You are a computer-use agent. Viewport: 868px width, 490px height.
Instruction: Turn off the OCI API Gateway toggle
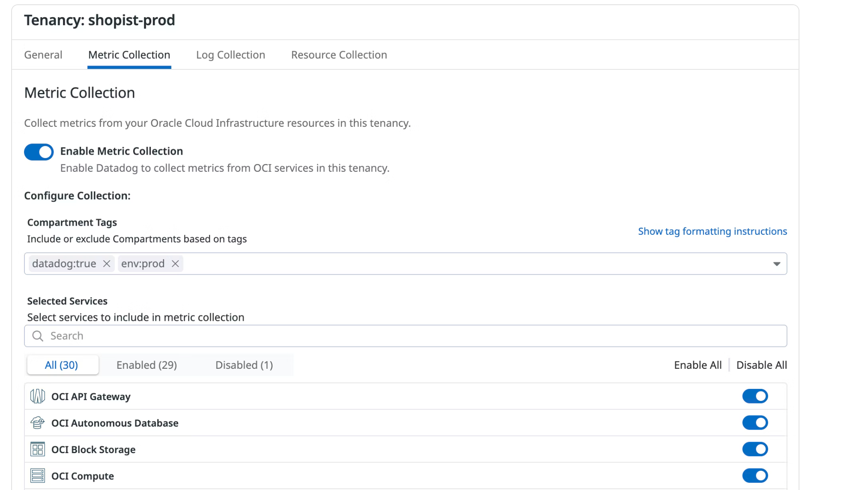[755, 396]
